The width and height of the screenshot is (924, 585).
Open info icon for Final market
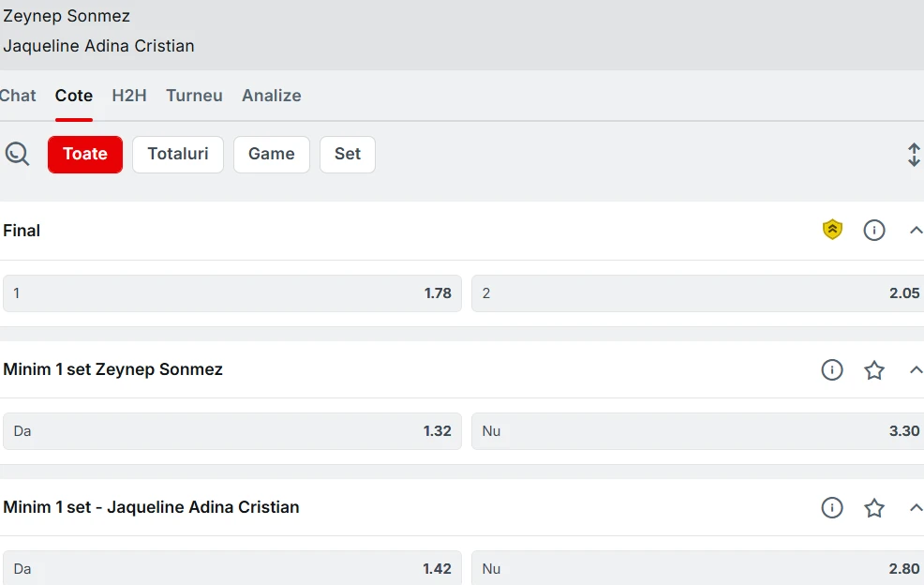click(x=874, y=230)
